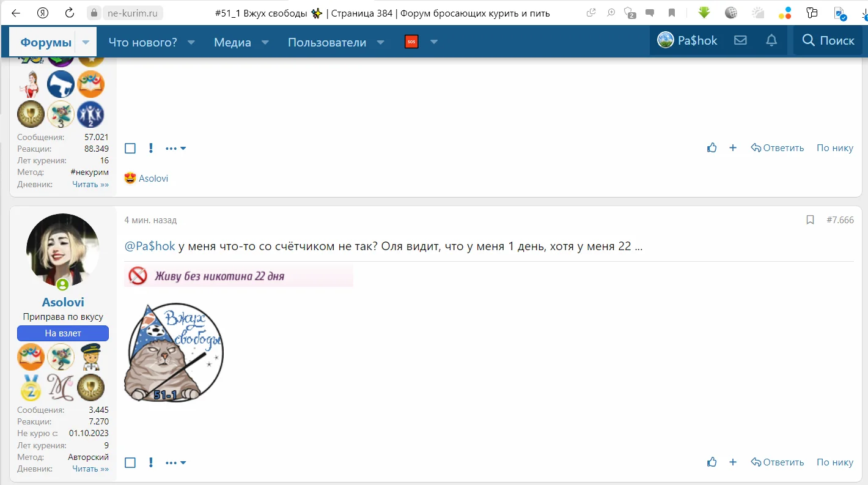Image resolution: width=868 pixels, height=485 pixels.
Task: Open the green download arrow extension
Action: point(704,13)
